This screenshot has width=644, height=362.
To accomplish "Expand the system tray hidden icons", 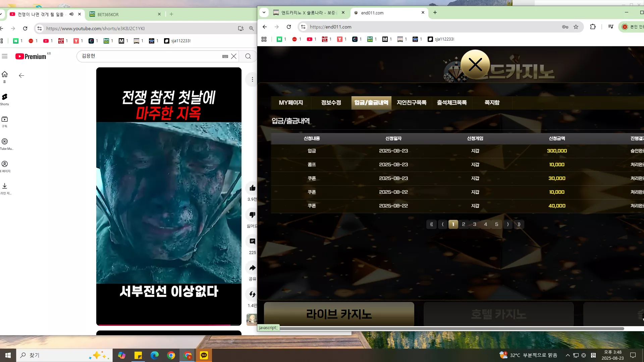I will pyautogui.click(x=568, y=355).
